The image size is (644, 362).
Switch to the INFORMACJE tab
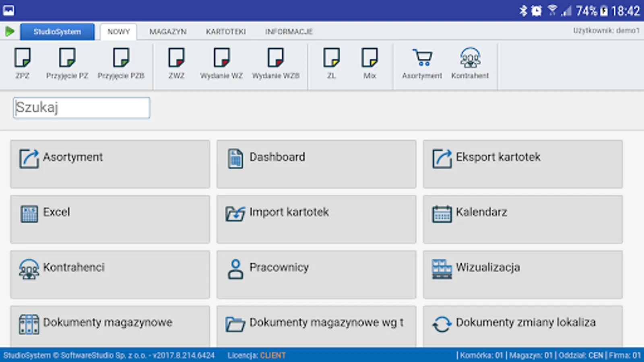pos(288,31)
